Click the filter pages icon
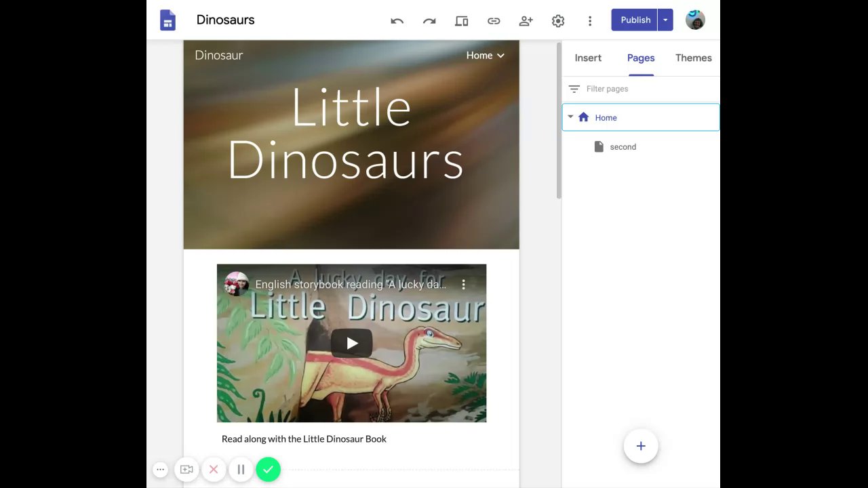This screenshot has width=868, height=488. click(574, 89)
